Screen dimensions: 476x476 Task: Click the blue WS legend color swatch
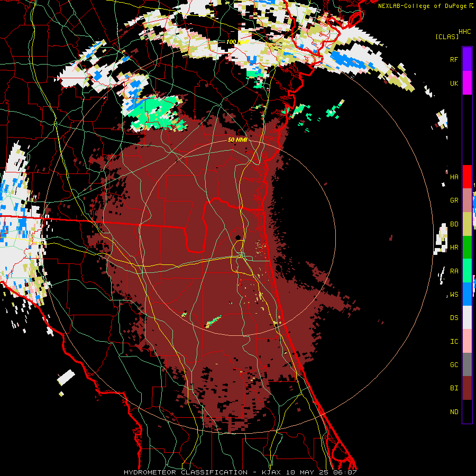click(467, 294)
